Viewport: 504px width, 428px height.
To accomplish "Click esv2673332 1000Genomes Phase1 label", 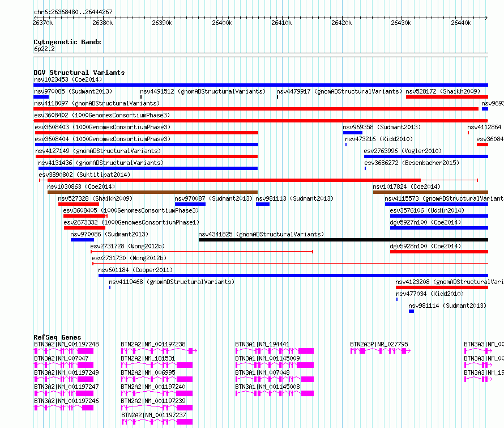I will tap(131, 222).
